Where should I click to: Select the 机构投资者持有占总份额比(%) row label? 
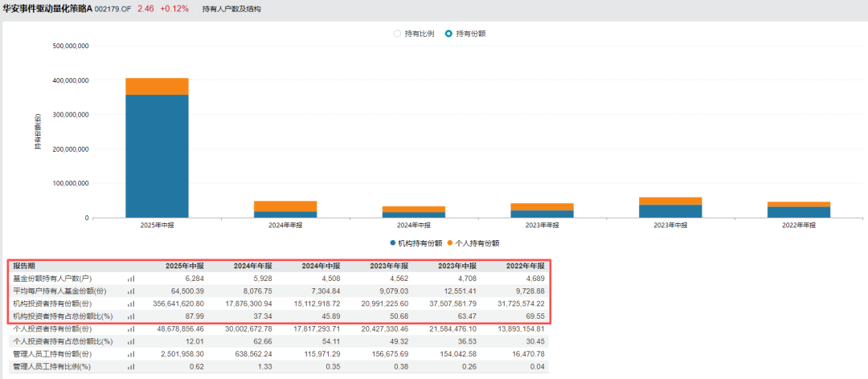coord(63,316)
